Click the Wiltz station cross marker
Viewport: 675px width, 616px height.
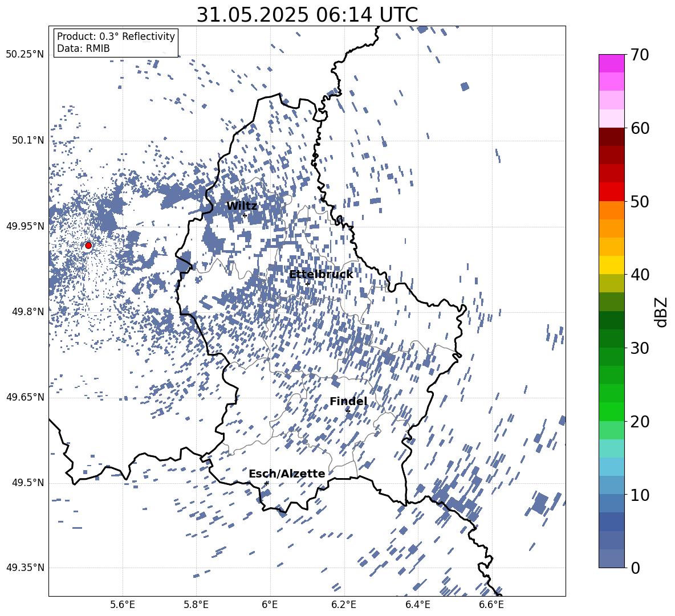coord(245,215)
